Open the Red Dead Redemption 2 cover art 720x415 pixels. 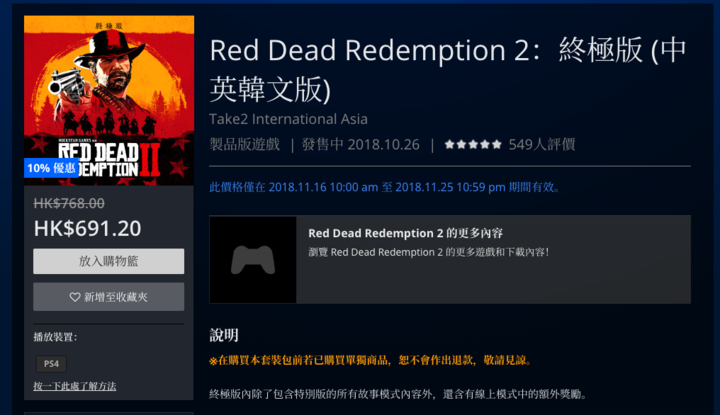tap(109, 100)
